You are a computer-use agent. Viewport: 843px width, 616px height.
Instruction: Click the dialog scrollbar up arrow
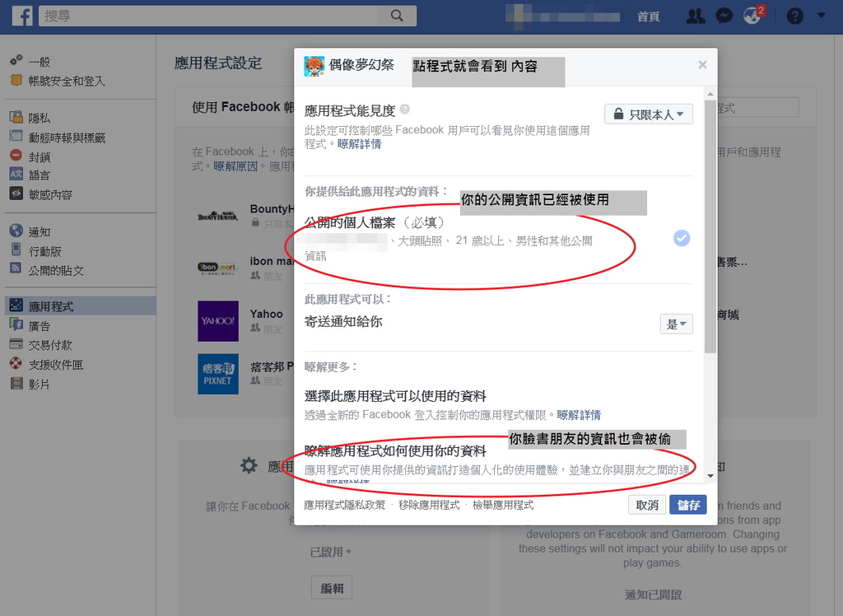coord(710,94)
